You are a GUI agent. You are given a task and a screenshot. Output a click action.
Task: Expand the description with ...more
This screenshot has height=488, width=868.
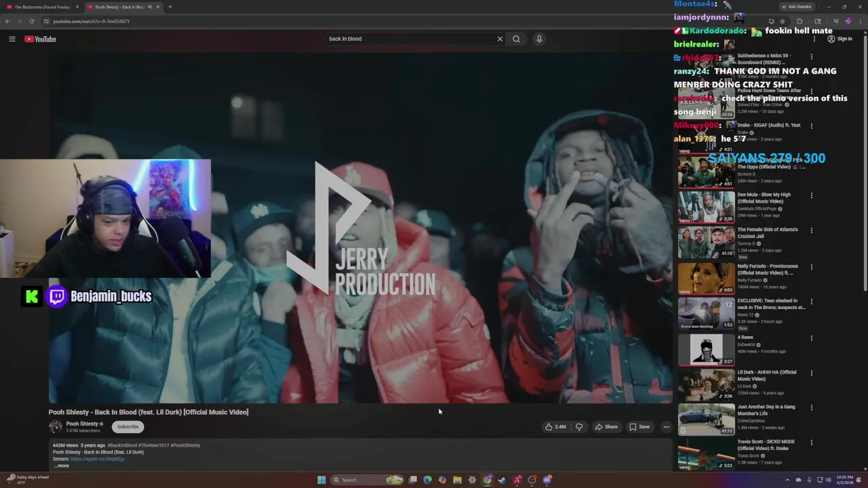coord(61,466)
